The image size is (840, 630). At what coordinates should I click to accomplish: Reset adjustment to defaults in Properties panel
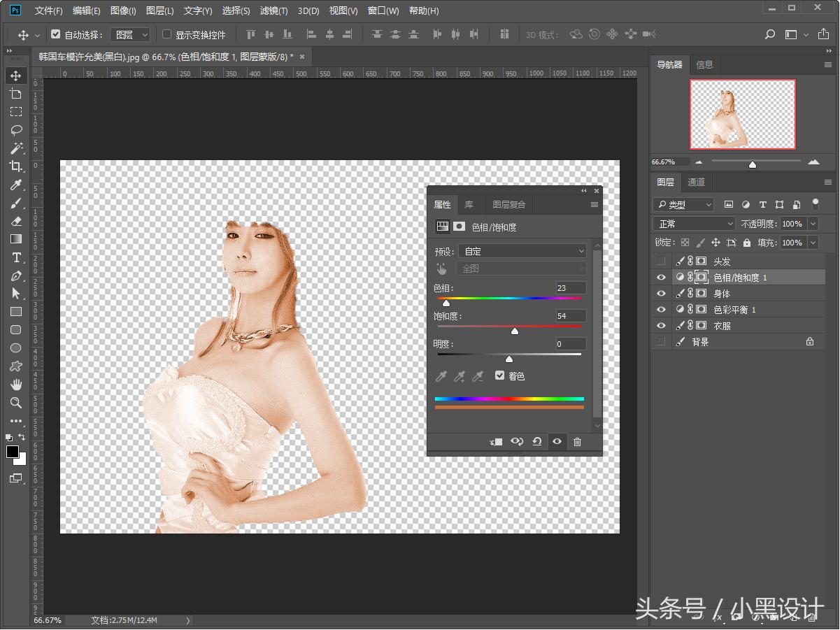pyautogui.click(x=536, y=442)
